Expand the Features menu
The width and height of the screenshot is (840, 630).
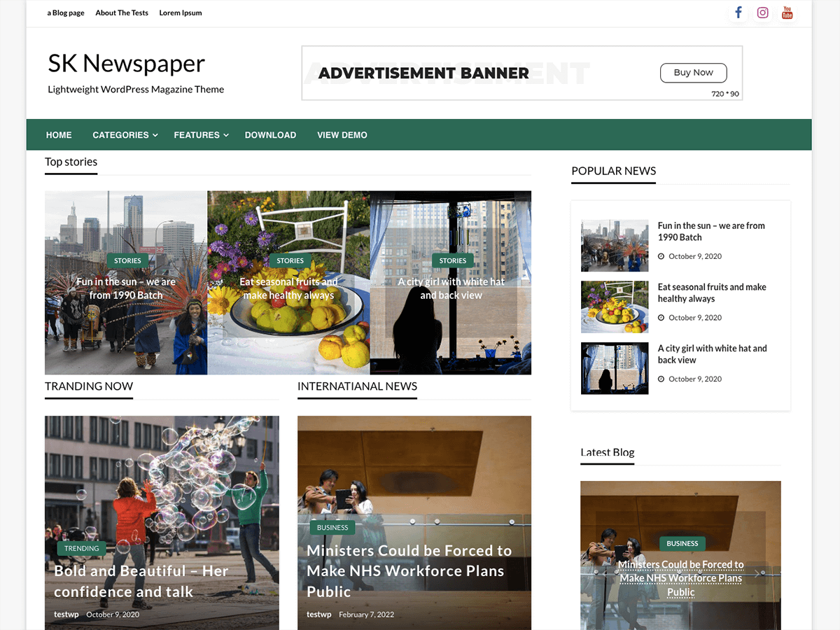click(x=197, y=134)
